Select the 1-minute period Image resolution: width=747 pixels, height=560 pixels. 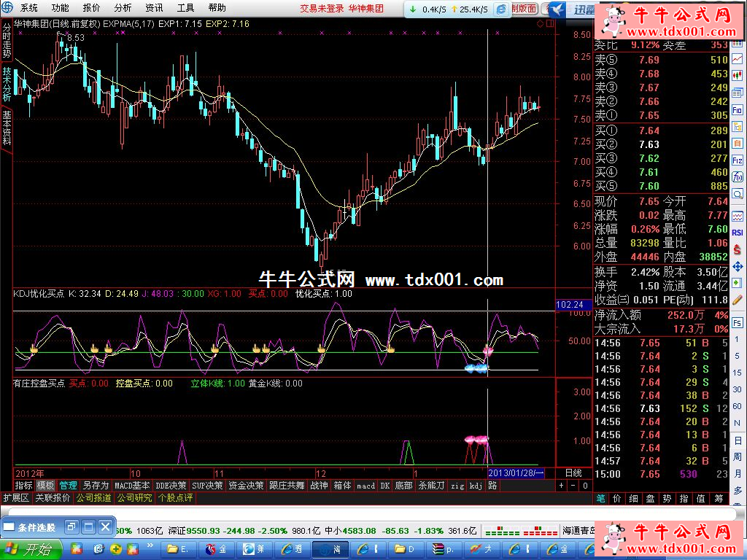[737, 340]
